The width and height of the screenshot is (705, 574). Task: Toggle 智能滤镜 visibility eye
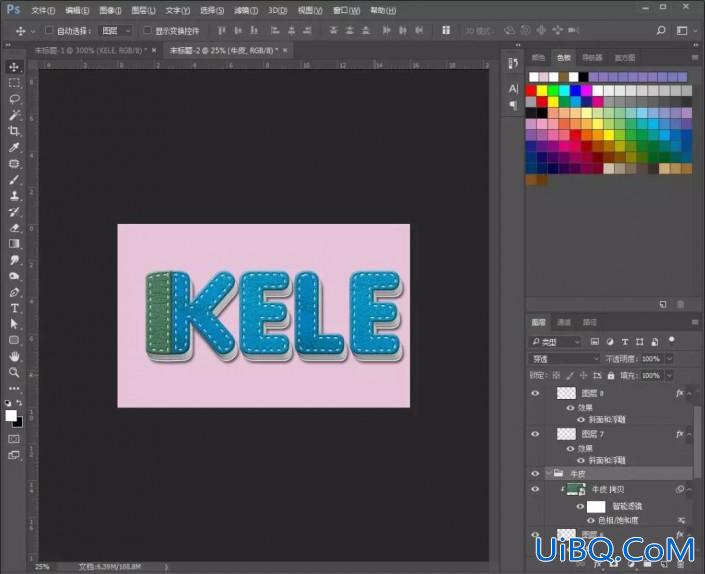pyautogui.click(x=580, y=507)
